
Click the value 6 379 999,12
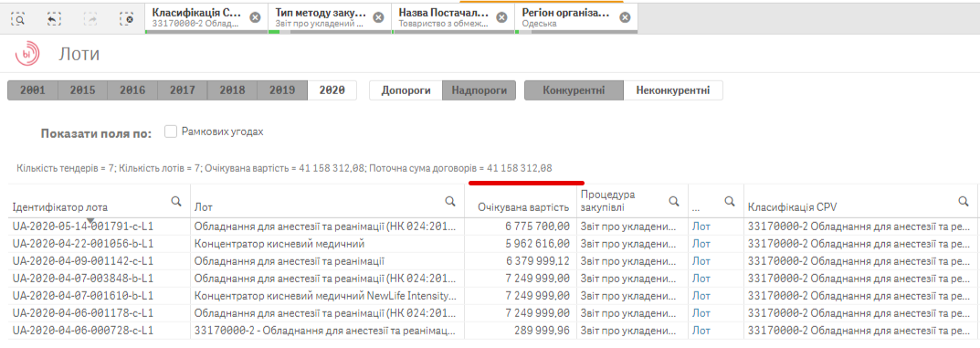tap(538, 260)
